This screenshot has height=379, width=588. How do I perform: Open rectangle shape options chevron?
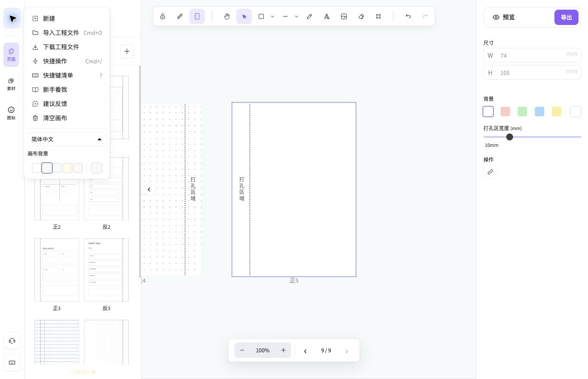coord(272,16)
